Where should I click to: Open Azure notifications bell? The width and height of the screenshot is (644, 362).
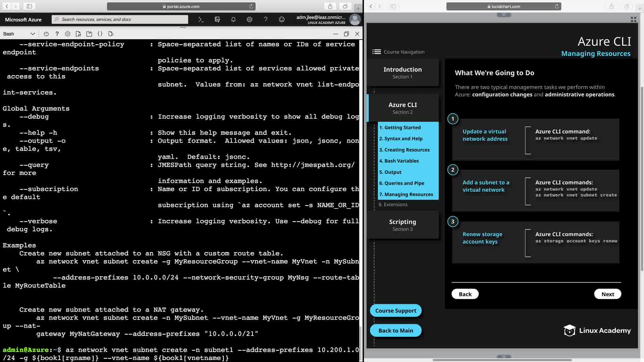[x=233, y=19]
